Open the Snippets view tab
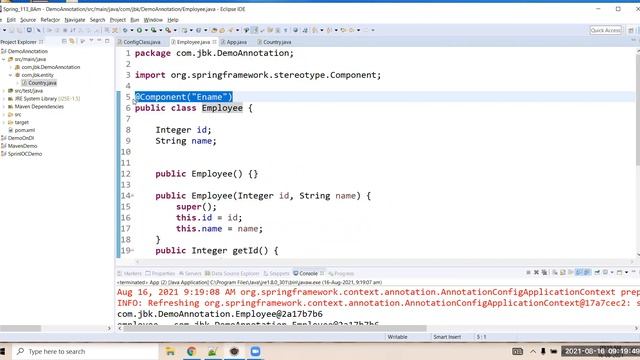Screen dimensions: 640x360 277,273
